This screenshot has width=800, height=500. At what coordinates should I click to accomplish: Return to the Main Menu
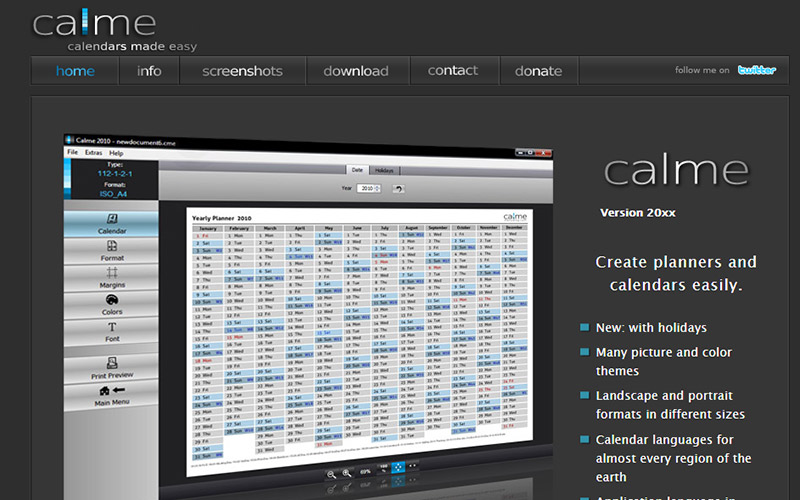pos(111,395)
